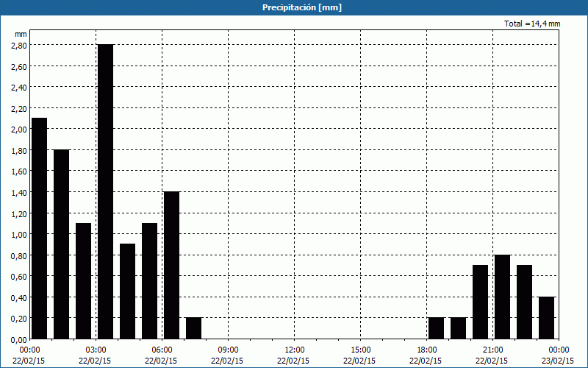Select the "Total =14,4 mm" summary text
This screenshot has height=368, width=588.
click(x=532, y=24)
